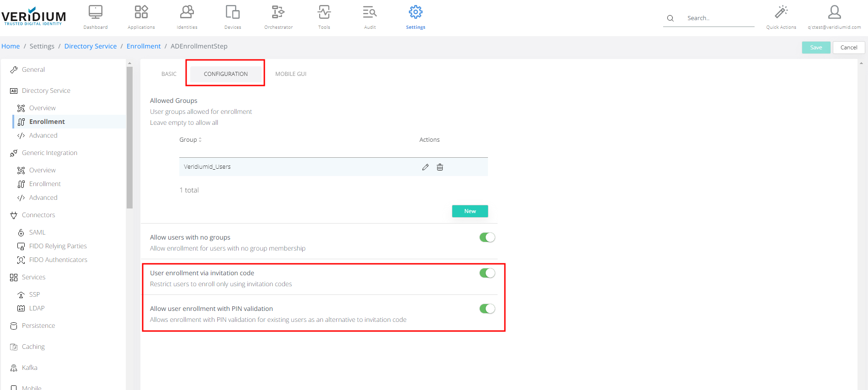Image resolution: width=868 pixels, height=390 pixels.
Task: Open the Applications icon in top bar
Action: point(141,12)
